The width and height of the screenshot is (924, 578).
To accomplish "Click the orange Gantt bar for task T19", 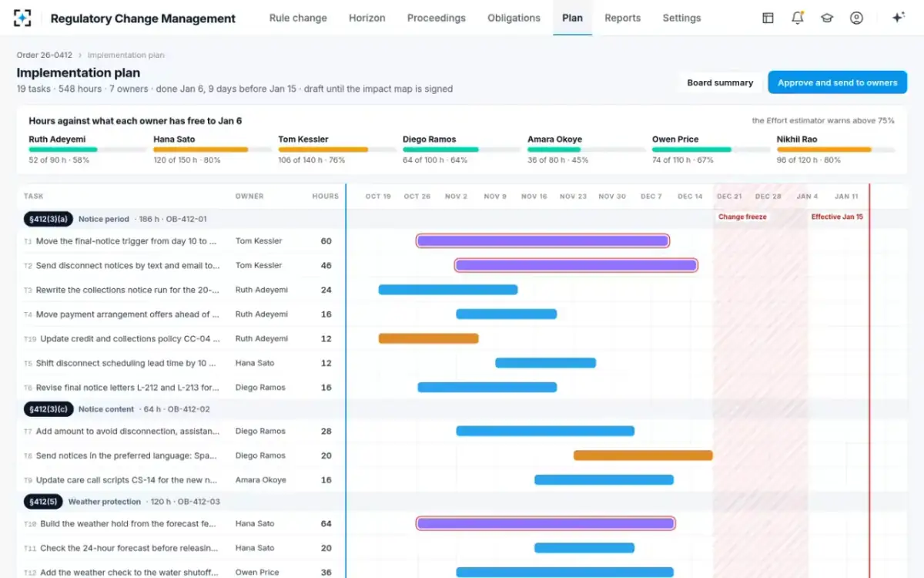I will point(428,338).
